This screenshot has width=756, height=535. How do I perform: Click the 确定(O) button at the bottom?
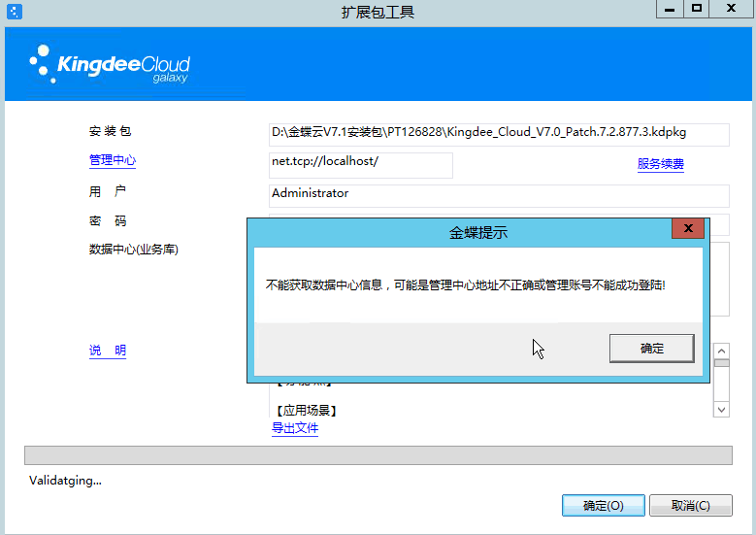(604, 506)
